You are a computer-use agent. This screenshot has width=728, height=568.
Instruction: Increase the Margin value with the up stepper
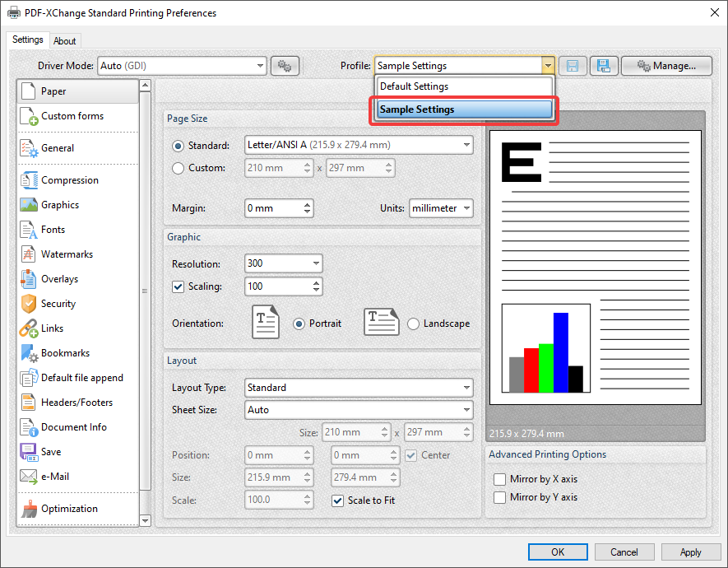[308, 204]
